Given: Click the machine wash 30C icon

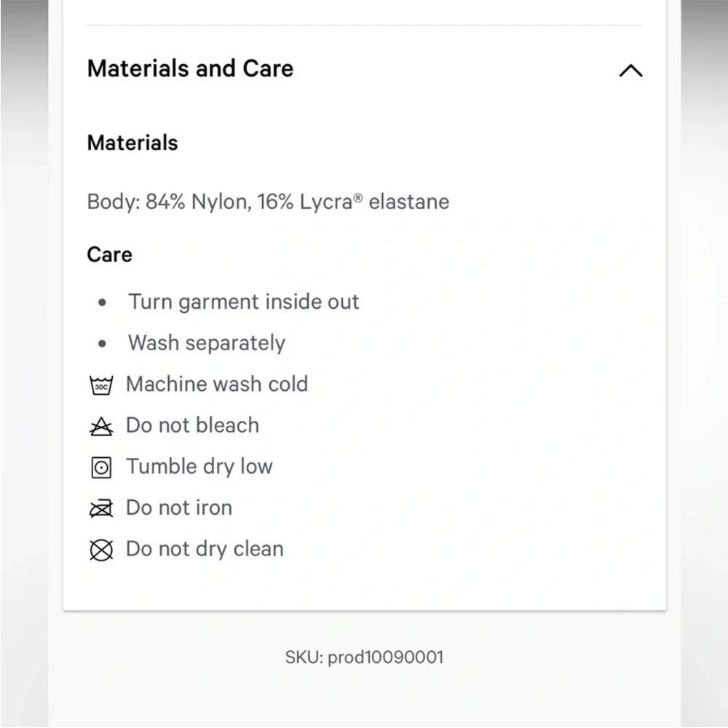Looking at the screenshot, I should [100, 385].
